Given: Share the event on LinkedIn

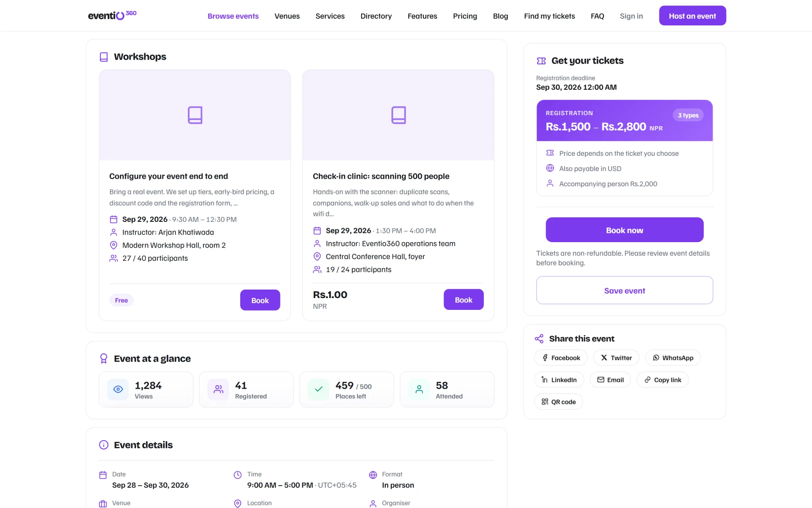Looking at the screenshot, I should (x=559, y=380).
